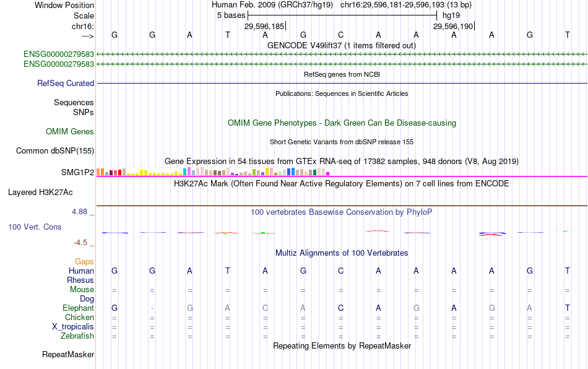Click the C base in the Human alignment row
This screenshot has height=369, width=588.
tap(340, 271)
